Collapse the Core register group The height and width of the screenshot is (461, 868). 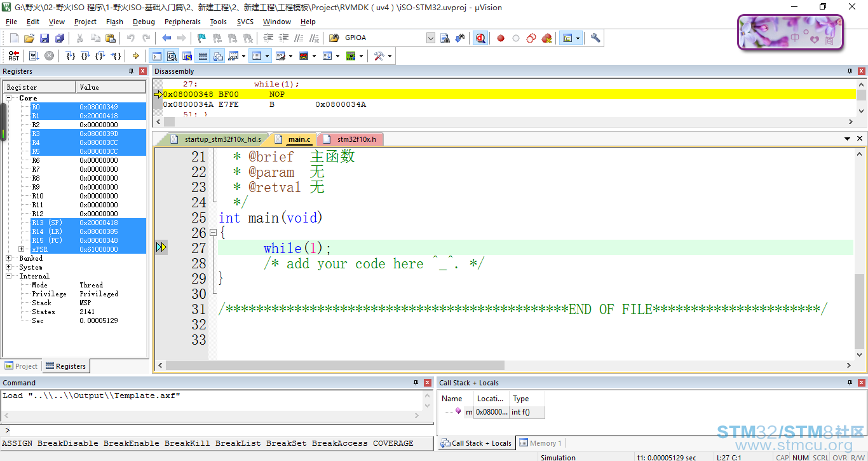pos(10,98)
